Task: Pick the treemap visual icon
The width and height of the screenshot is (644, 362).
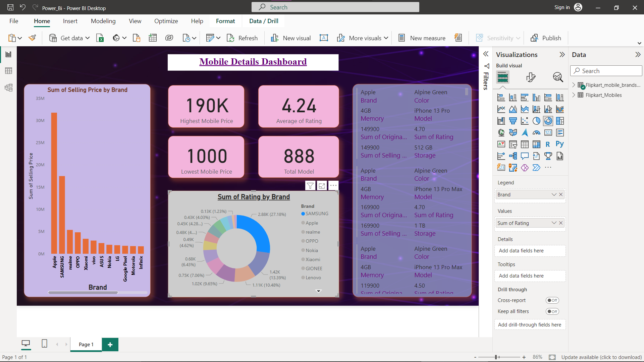Action: click(x=560, y=121)
